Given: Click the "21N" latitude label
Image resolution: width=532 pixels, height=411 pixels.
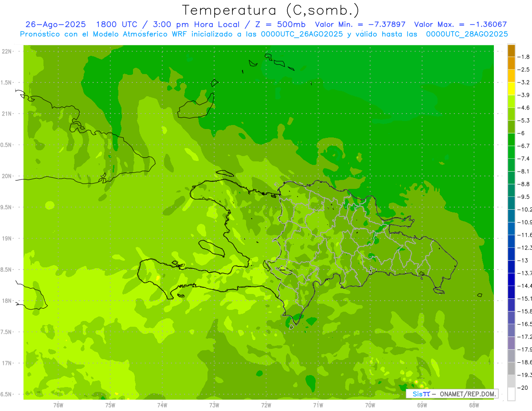Looking at the screenshot, I should (x=7, y=114).
